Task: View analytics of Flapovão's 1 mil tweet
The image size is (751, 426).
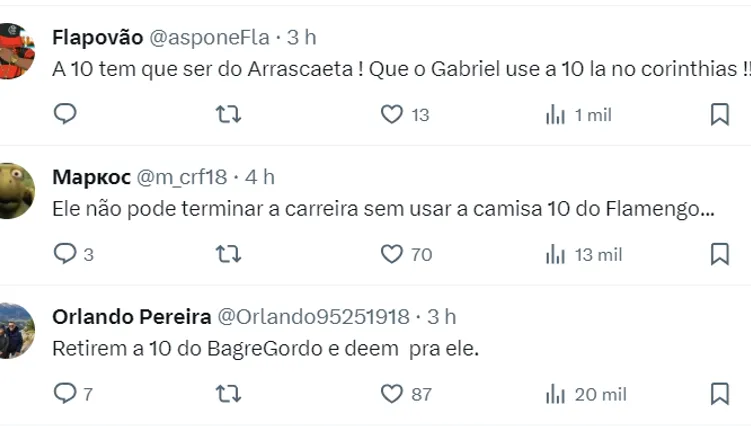Action: tap(555, 114)
